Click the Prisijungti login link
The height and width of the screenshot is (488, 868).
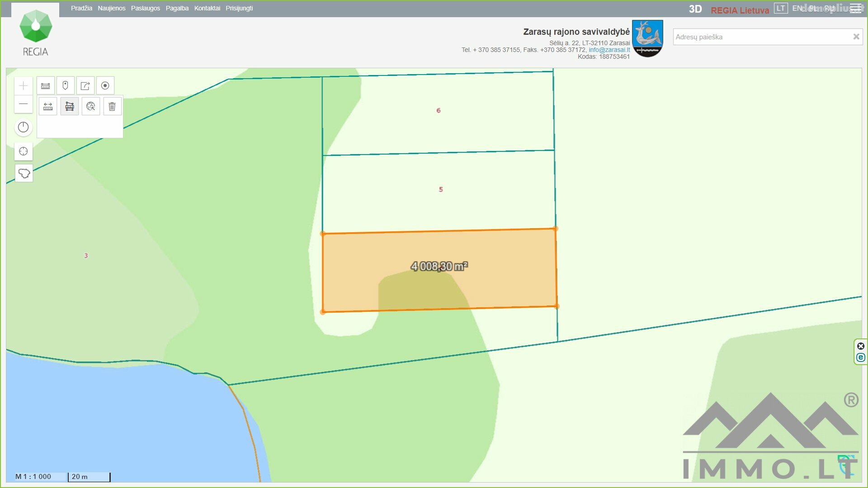pos(239,8)
